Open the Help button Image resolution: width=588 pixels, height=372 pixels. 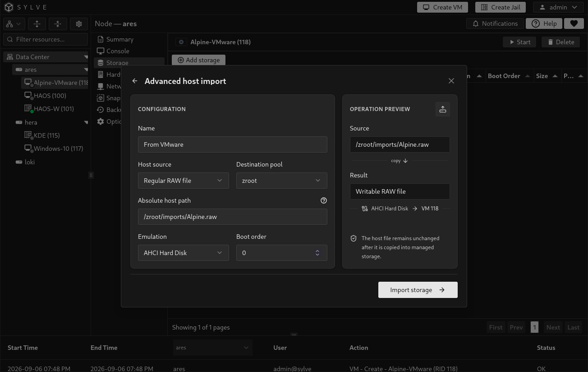pos(544,23)
